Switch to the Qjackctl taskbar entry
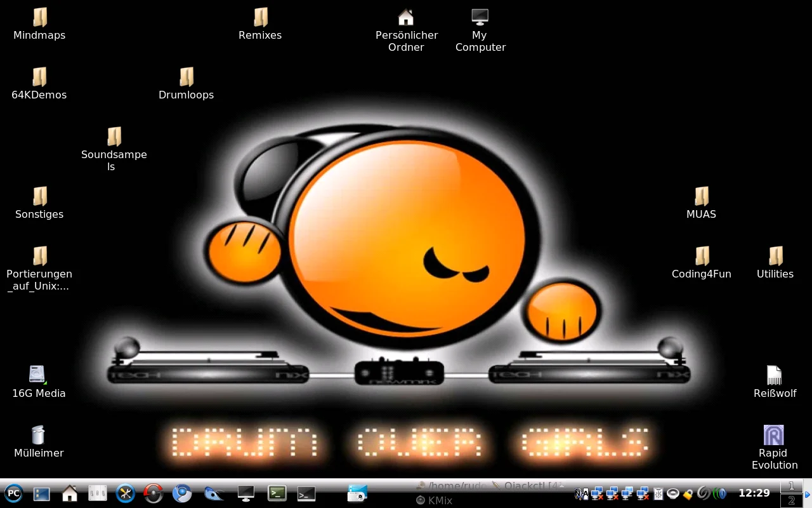The width and height of the screenshot is (812, 508). pyautogui.click(x=528, y=486)
